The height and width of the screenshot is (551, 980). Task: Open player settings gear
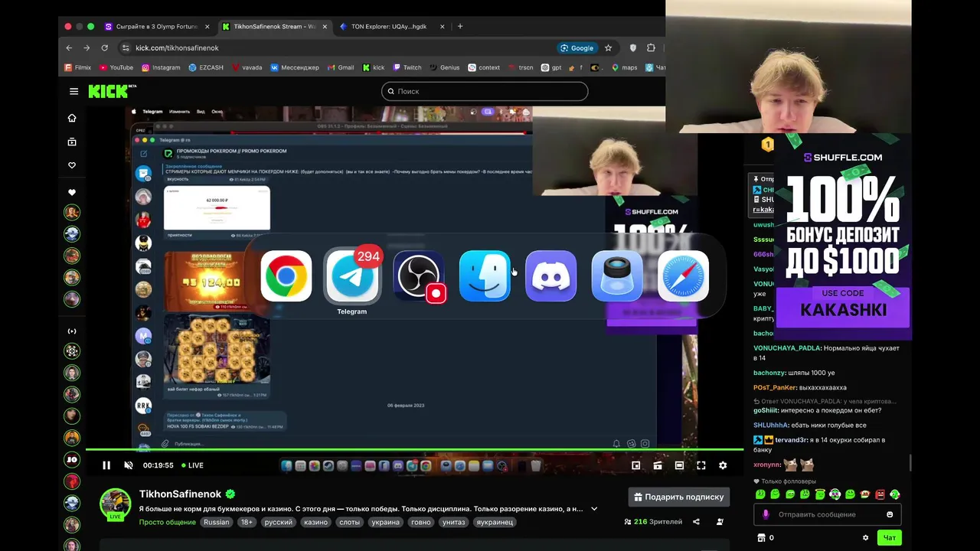[x=723, y=465]
